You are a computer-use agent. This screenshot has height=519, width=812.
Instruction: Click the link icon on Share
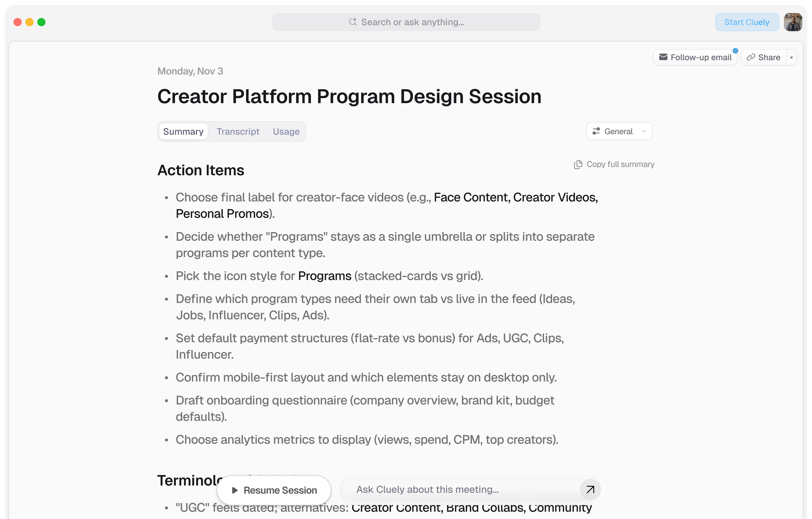pos(751,57)
